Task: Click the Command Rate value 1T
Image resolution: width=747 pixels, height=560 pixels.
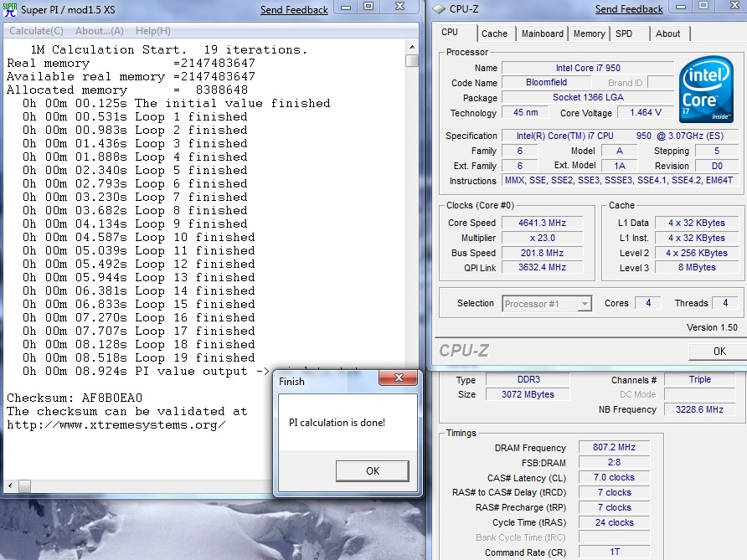Action: (614, 552)
